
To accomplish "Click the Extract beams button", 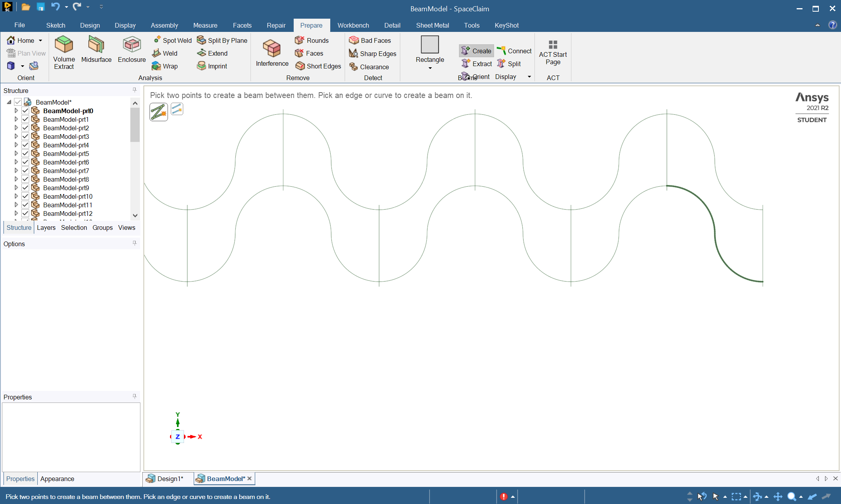I will 477,64.
